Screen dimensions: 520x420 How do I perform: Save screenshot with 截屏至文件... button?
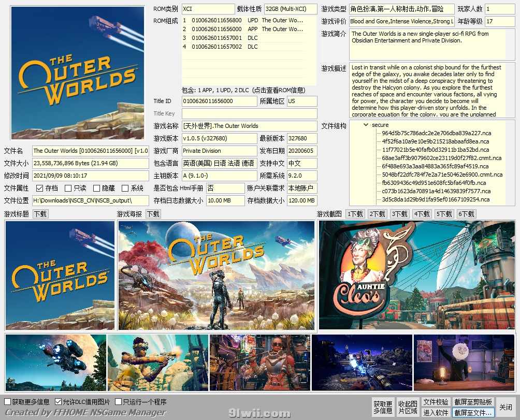[x=473, y=413]
